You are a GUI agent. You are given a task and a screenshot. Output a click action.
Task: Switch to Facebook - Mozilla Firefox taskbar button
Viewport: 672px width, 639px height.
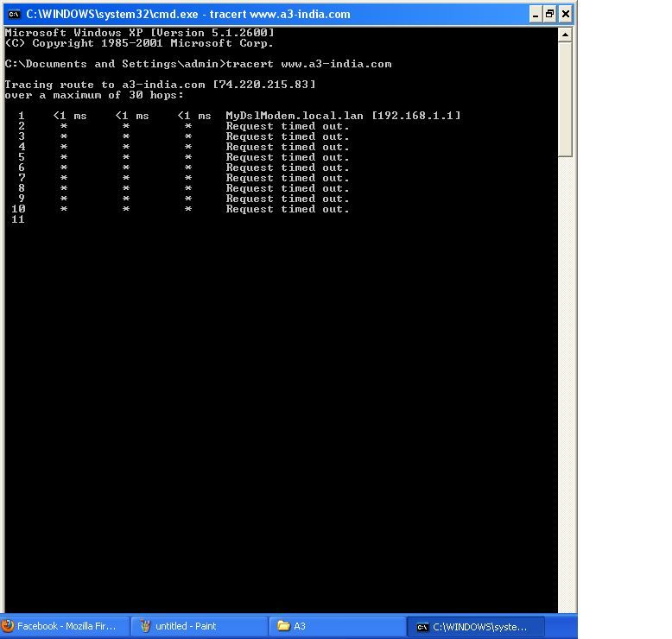tap(65, 626)
